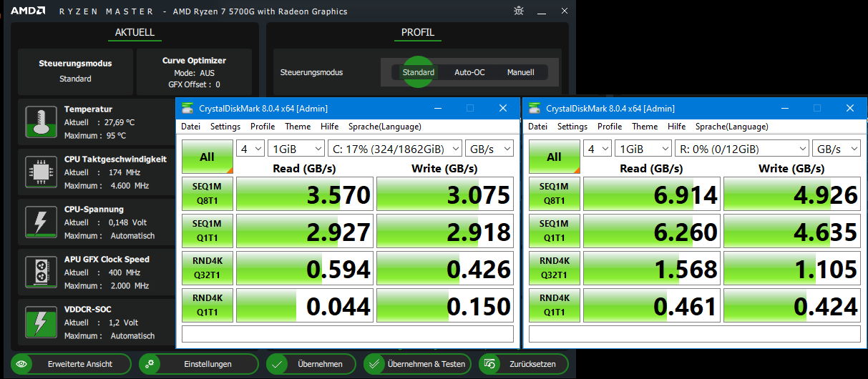The image size is (868, 379).
Task: Click the AMD logo in Ryzen Master
Action: point(29,11)
